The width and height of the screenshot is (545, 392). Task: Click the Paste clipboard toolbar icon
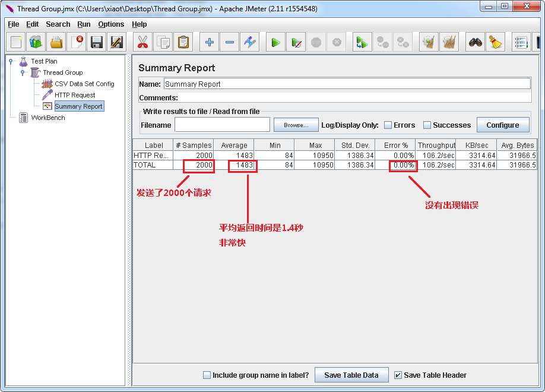[x=183, y=42]
